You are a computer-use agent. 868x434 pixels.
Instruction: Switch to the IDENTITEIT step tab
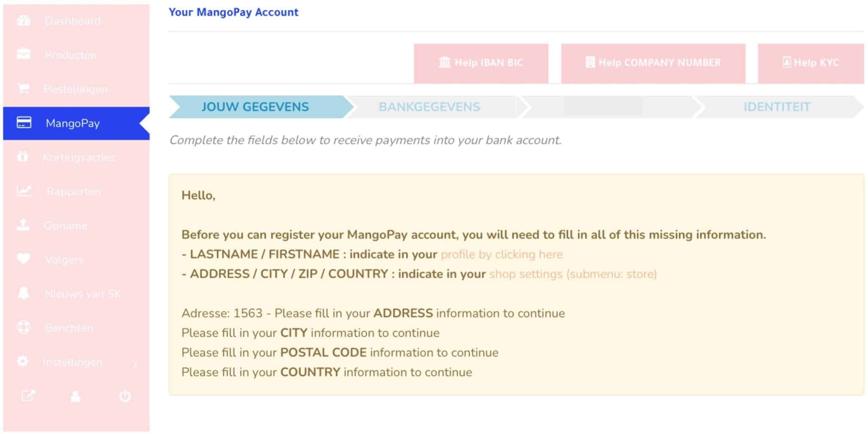pos(777,107)
